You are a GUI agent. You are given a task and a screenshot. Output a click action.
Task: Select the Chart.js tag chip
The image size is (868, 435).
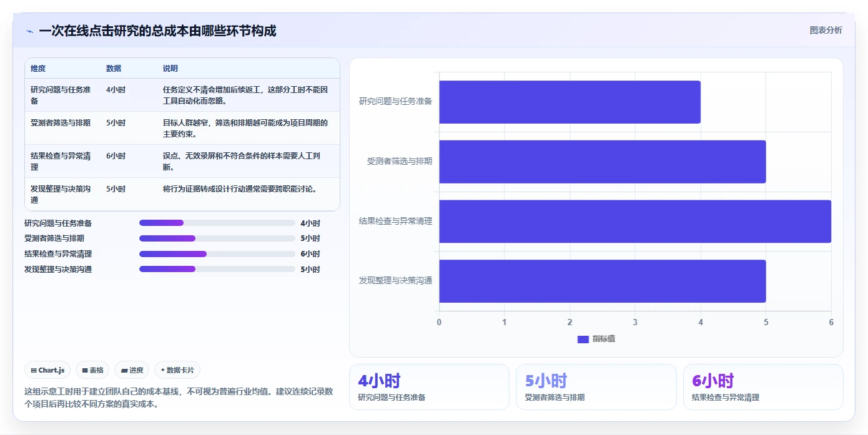coord(47,370)
